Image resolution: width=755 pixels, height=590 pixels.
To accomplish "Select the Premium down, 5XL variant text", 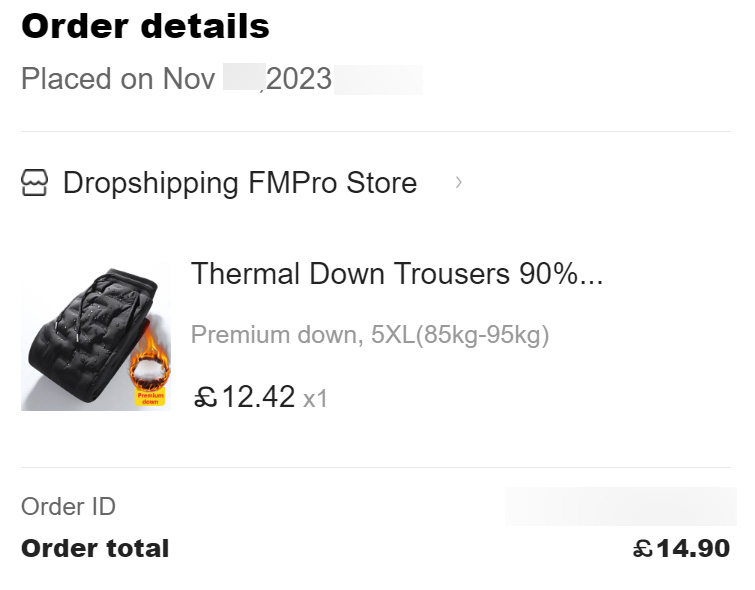I will click(370, 335).
